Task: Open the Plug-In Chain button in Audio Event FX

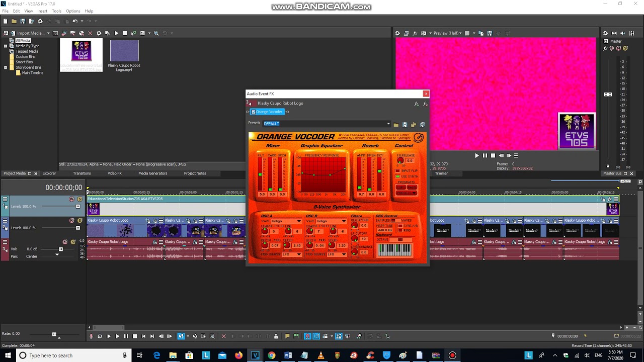Action: 416,104
